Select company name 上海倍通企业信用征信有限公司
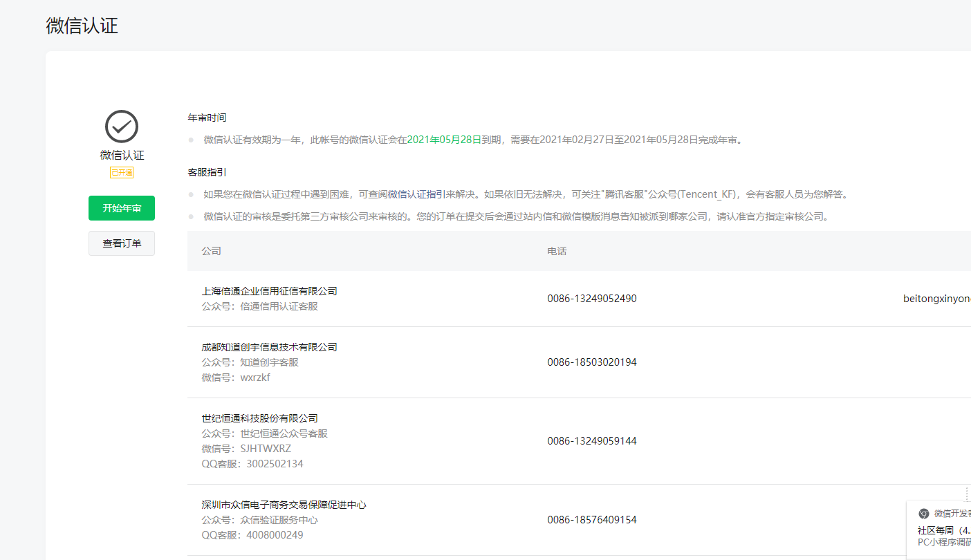This screenshot has height=560, width=971. (270, 291)
